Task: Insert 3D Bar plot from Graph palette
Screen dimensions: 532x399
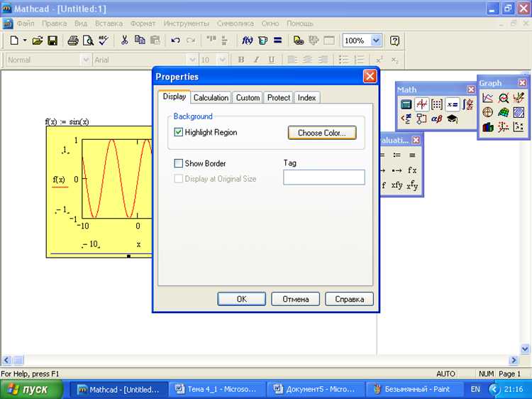Action: 487,127
